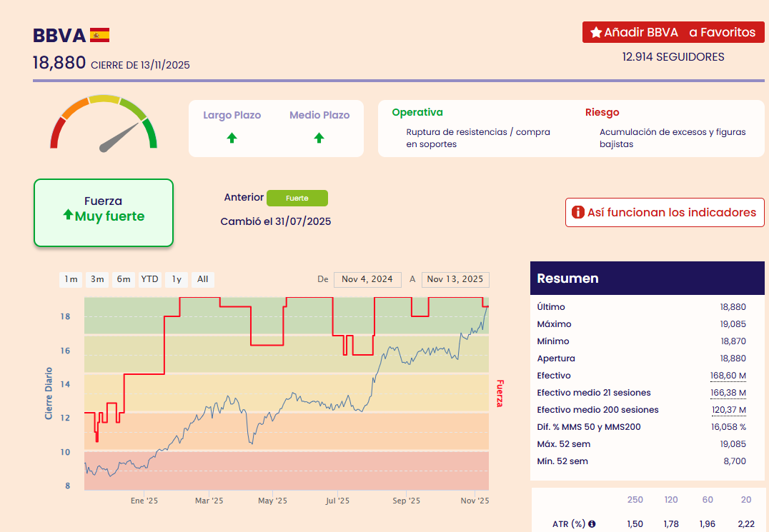The image size is (769, 532).
Task: Click the 60 column header in ATR table
Action: click(x=708, y=500)
